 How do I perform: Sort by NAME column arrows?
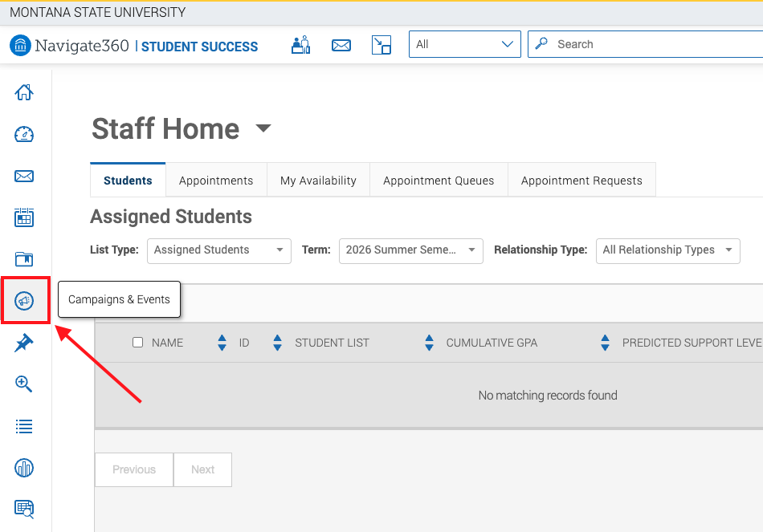[222, 343]
